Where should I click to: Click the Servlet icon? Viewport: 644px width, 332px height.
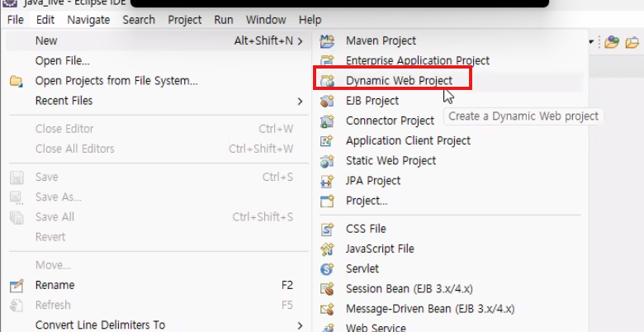pos(327,268)
